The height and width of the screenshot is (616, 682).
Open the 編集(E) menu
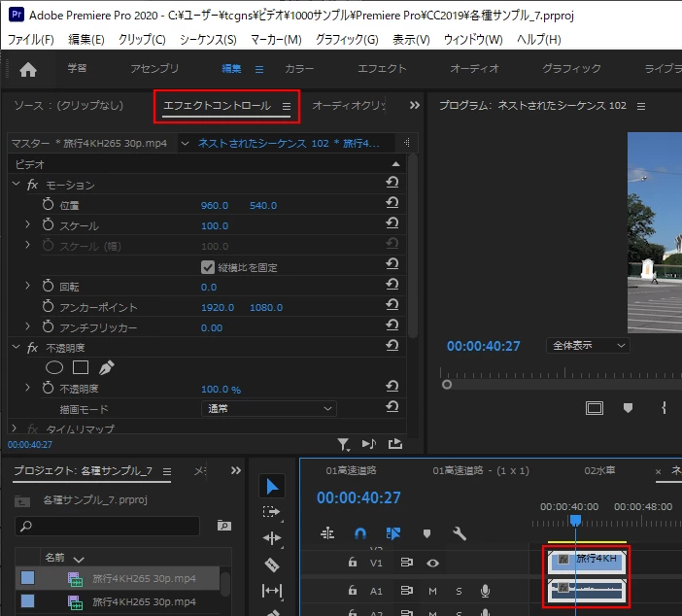tap(86, 40)
